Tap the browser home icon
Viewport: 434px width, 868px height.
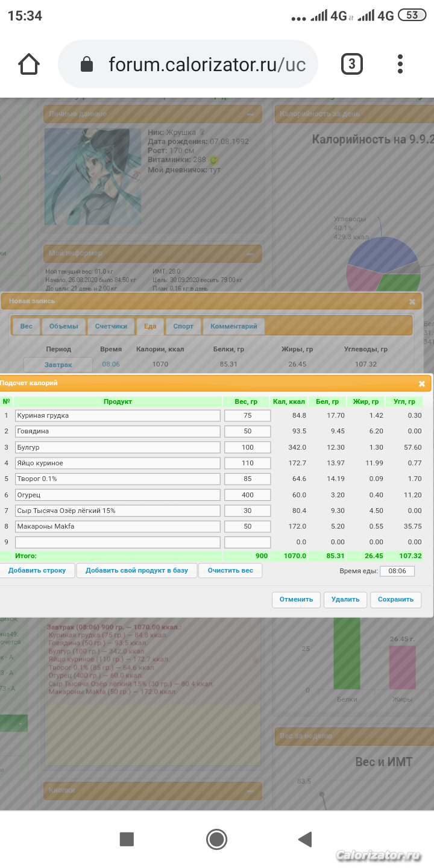click(29, 64)
